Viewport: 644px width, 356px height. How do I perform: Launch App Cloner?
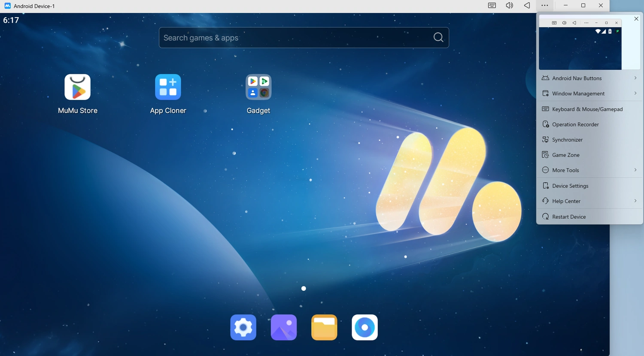tap(168, 87)
